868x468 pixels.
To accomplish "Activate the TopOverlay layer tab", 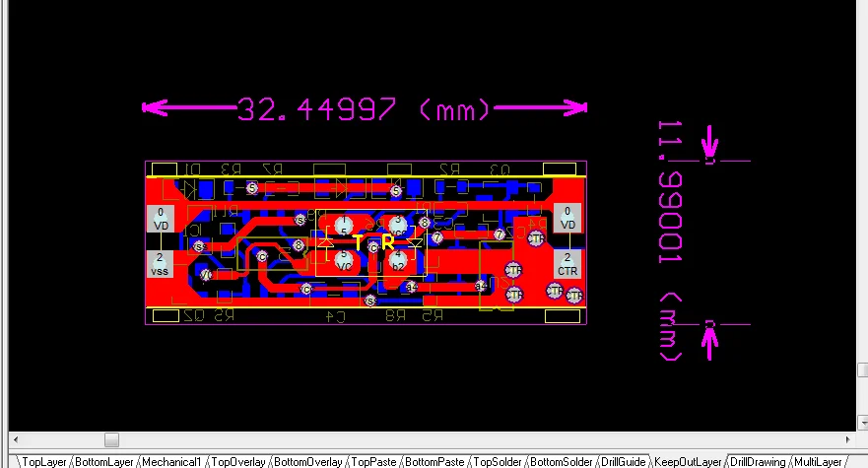I will (x=237, y=461).
